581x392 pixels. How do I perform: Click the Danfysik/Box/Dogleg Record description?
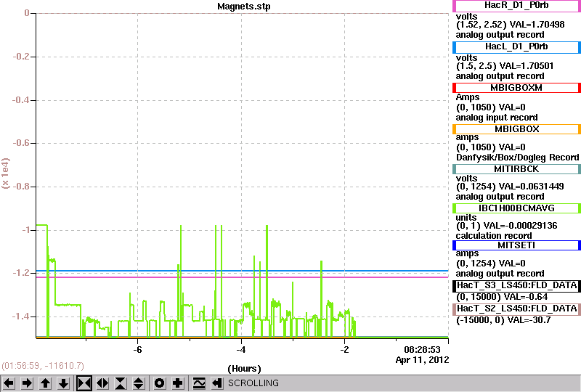tap(517, 158)
